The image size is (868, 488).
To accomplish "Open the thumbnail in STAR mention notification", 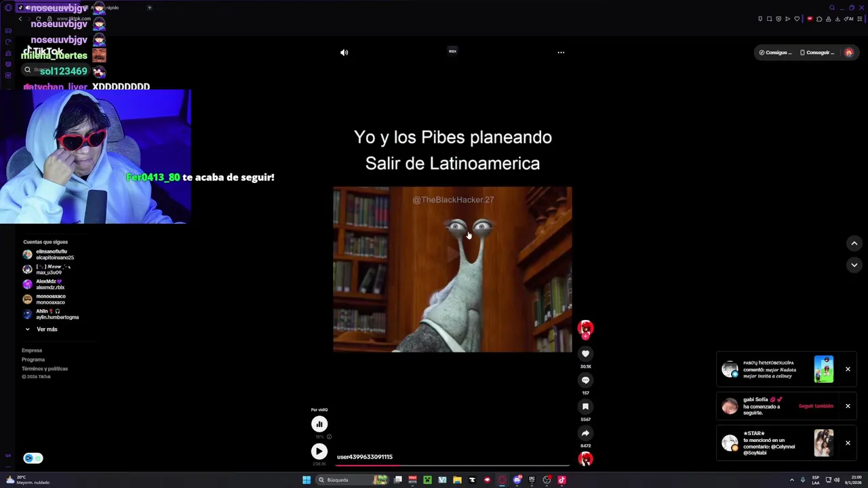I will click(824, 443).
